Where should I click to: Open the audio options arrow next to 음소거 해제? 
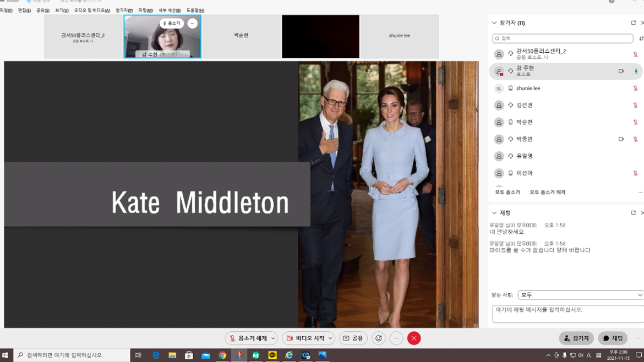tap(273, 338)
